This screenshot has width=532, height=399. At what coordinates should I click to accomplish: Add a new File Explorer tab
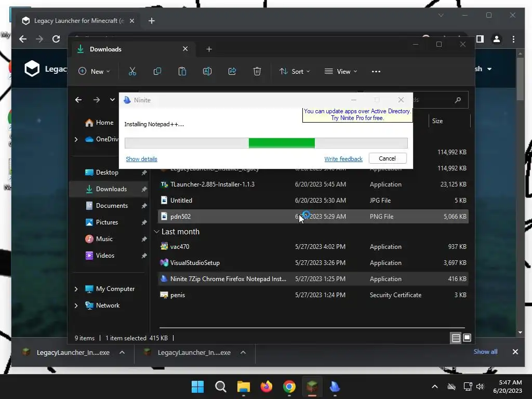click(x=209, y=49)
